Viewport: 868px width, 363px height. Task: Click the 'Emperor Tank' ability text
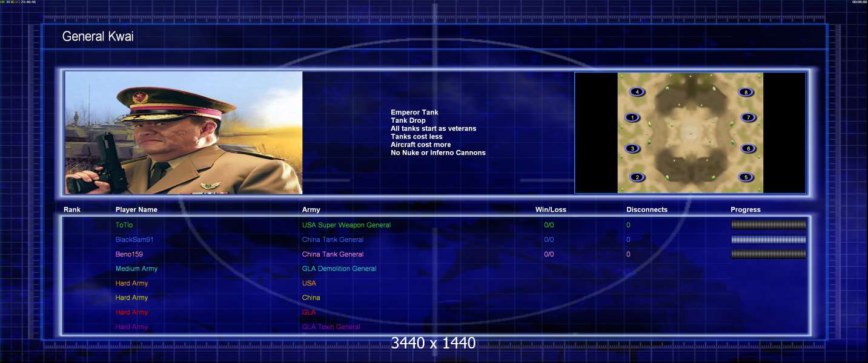tap(414, 113)
